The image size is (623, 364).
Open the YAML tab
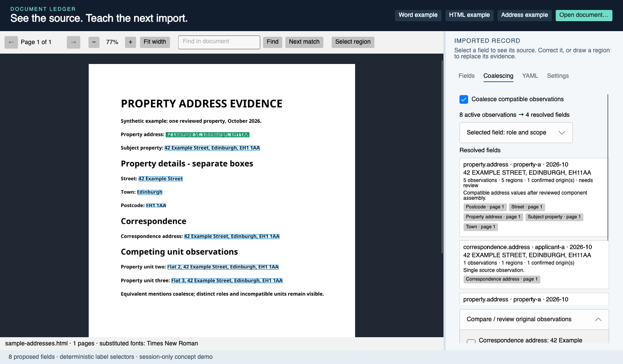click(530, 76)
